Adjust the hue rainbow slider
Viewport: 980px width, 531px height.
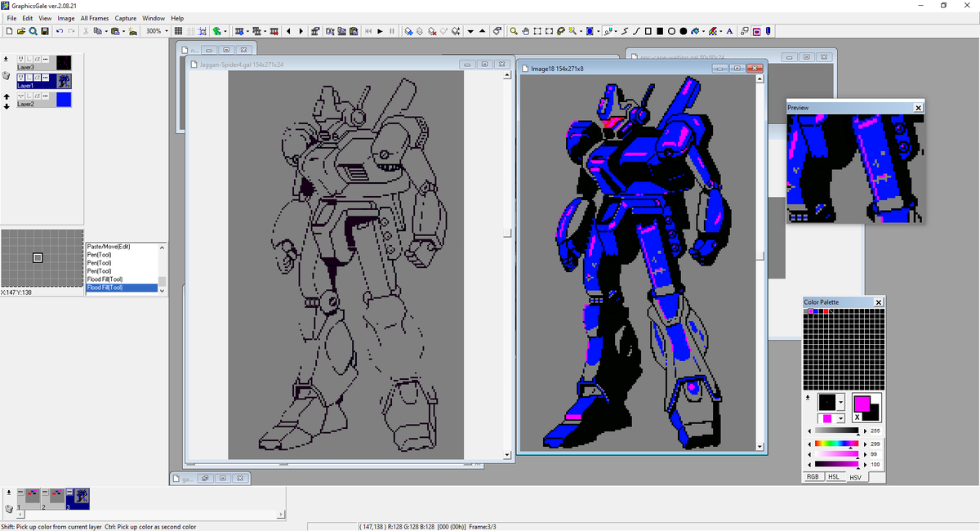pyautogui.click(x=836, y=444)
